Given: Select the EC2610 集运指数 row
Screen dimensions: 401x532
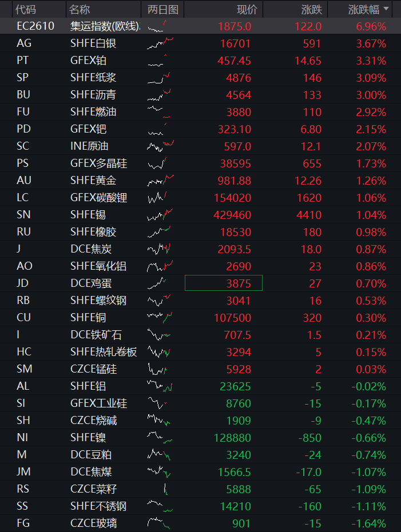Looking at the screenshot, I should [200, 26].
